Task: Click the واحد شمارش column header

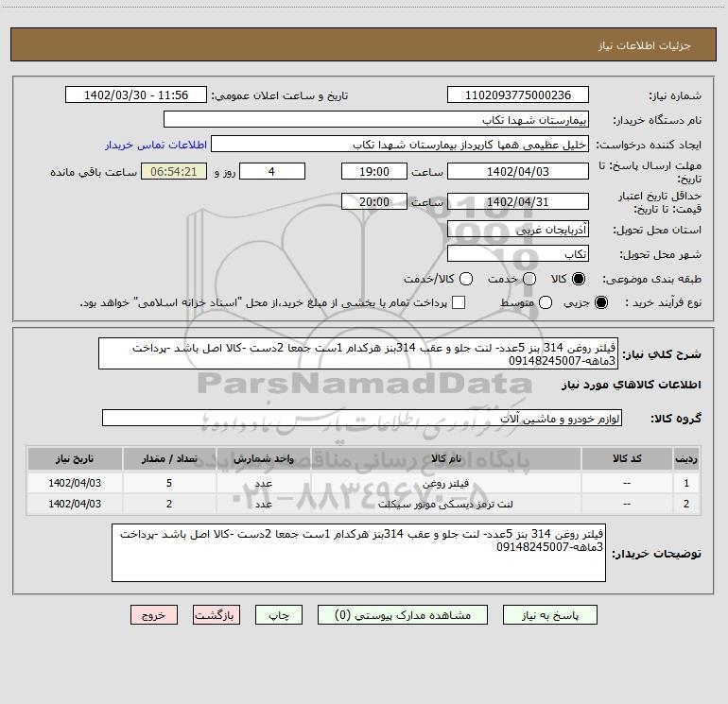Action: [x=263, y=459]
